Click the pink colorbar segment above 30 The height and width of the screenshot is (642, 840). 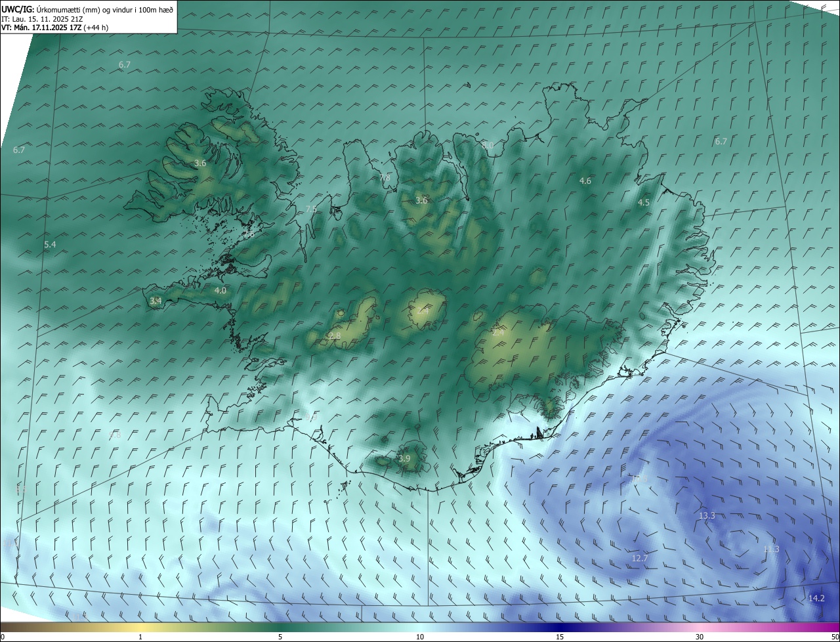click(x=700, y=627)
